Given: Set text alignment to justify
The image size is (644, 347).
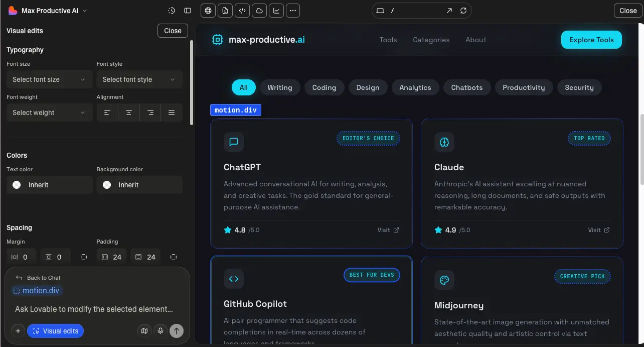Looking at the screenshot, I should point(172,112).
